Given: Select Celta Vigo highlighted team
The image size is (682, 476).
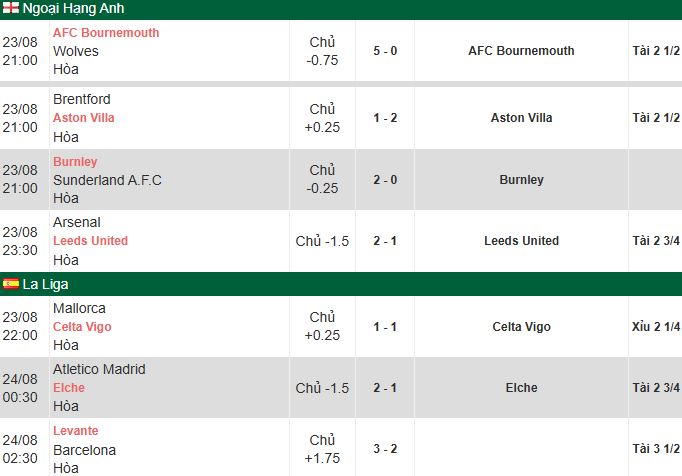Looking at the screenshot, I should (x=82, y=327).
